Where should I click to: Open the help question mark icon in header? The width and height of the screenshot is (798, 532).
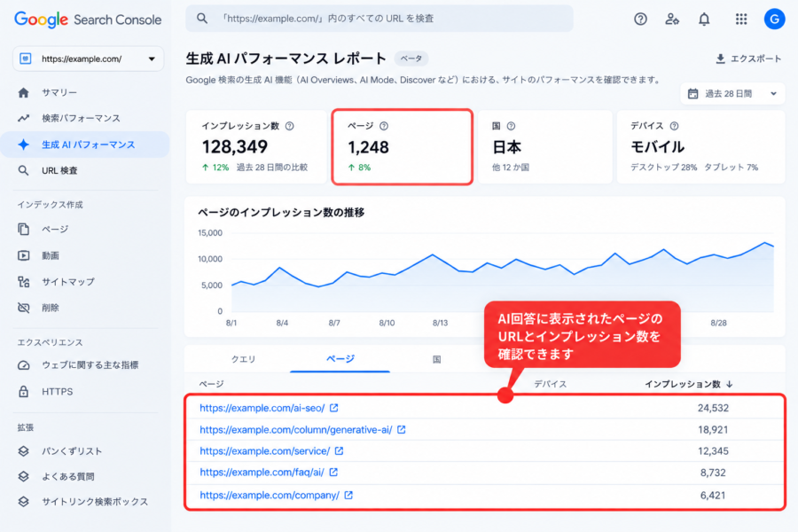pyautogui.click(x=640, y=20)
